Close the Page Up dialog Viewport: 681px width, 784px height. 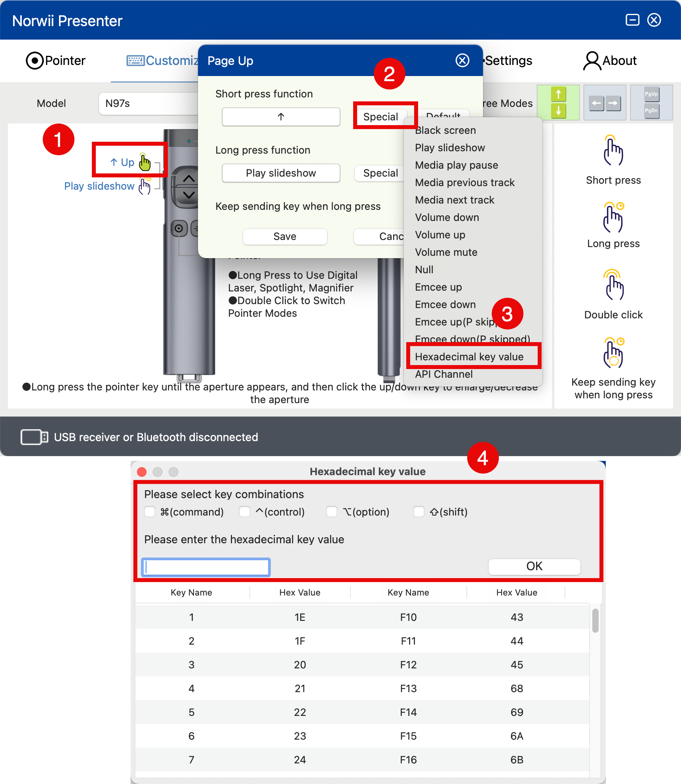(462, 61)
